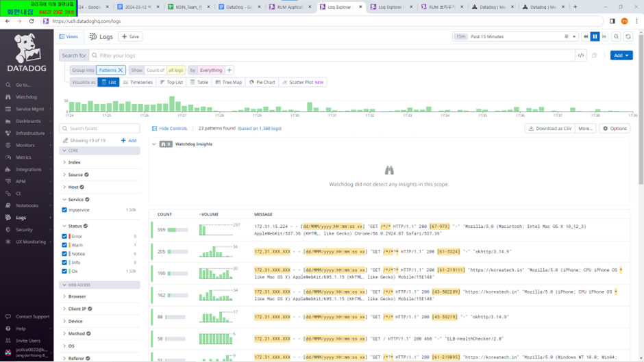Screen dimensions: 644x362
Task: Click the Datadog logo
Action: coord(27,53)
